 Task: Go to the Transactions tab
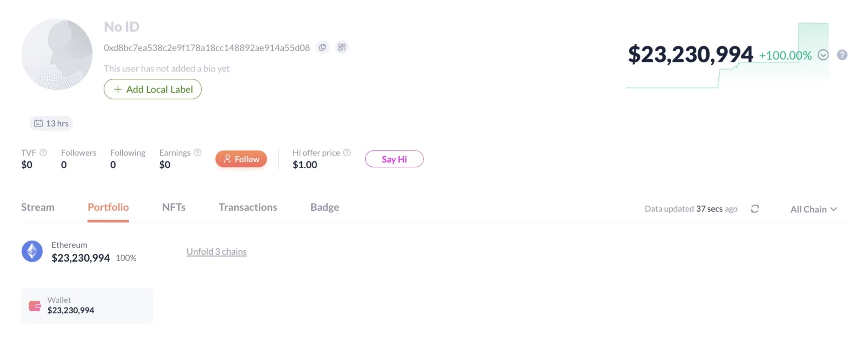click(x=248, y=207)
